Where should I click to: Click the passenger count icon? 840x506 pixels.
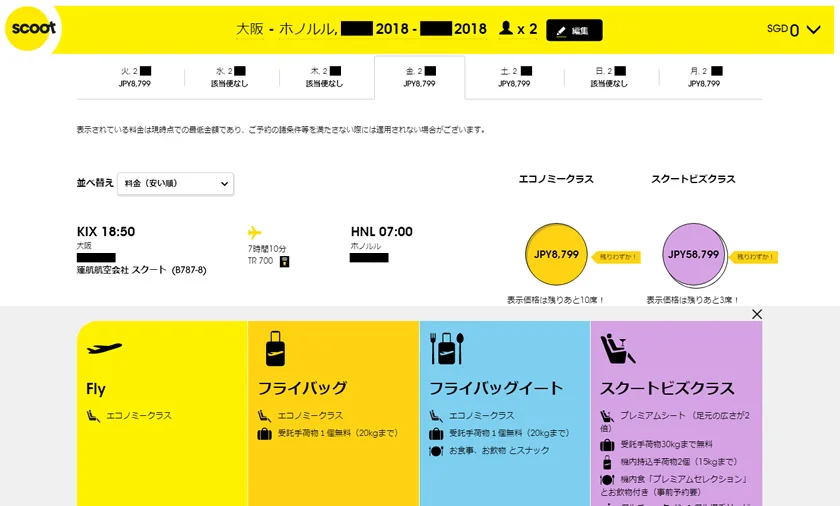(x=506, y=28)
